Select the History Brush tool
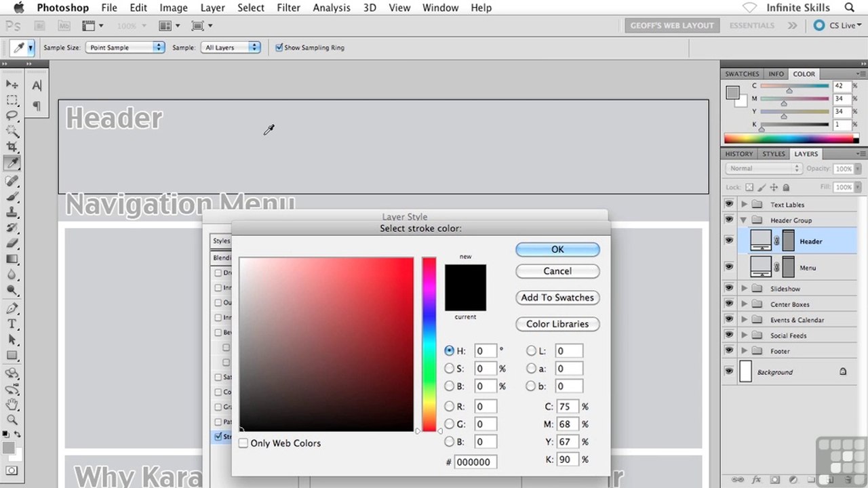 pos(12,227)
